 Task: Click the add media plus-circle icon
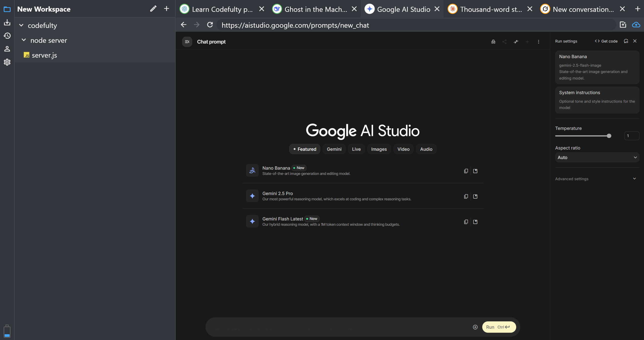(475, 327)
